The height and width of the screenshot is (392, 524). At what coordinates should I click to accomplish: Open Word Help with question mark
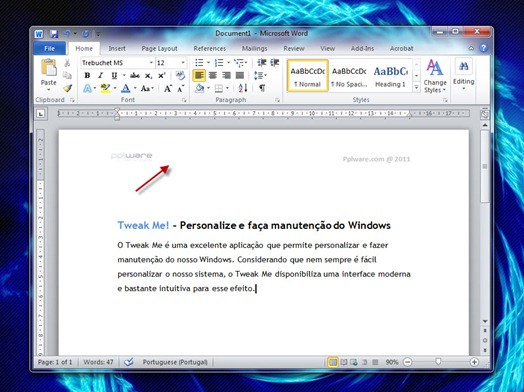tap(483, 48)
